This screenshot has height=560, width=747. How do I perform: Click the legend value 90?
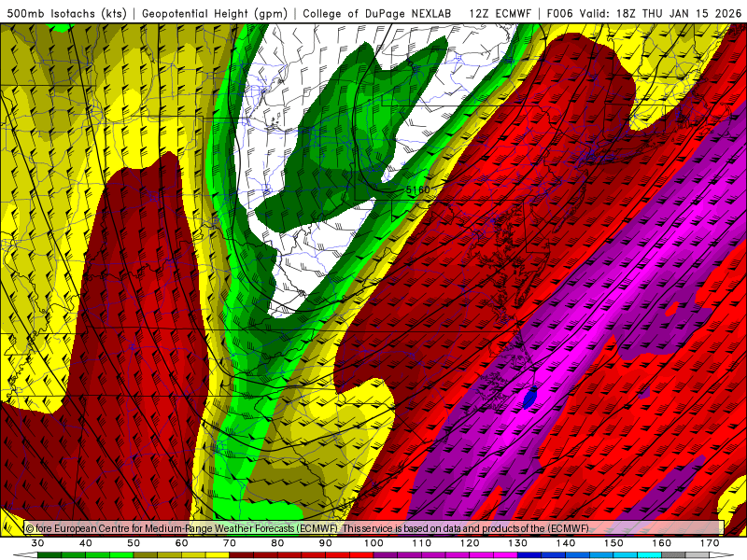326,543
